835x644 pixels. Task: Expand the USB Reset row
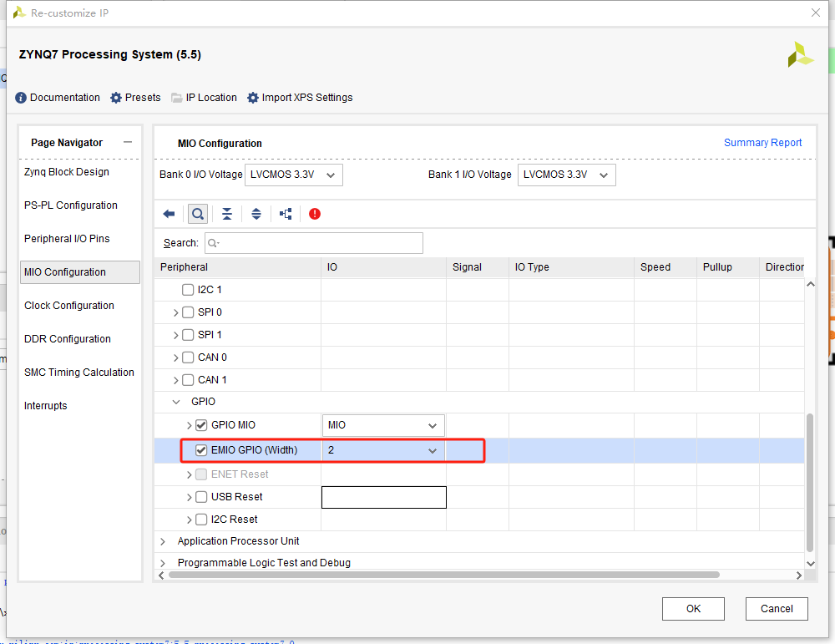click(x=189, y=498)
